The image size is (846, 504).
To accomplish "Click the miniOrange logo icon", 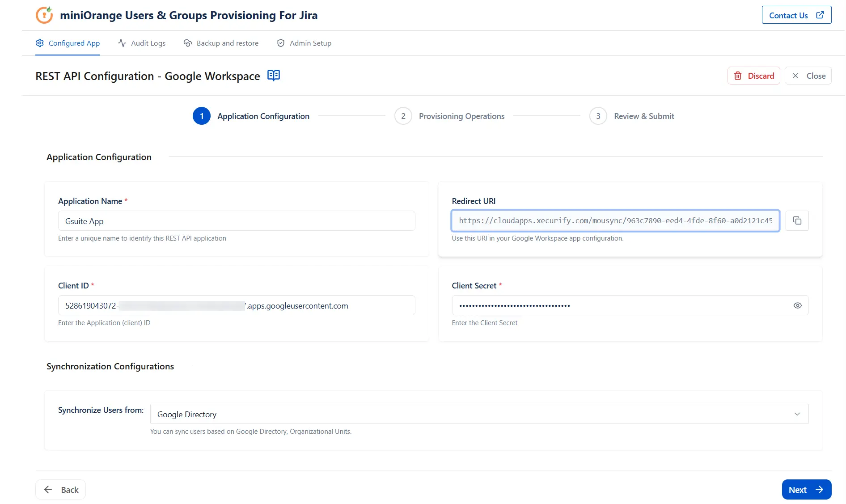I will click(44, 15).
